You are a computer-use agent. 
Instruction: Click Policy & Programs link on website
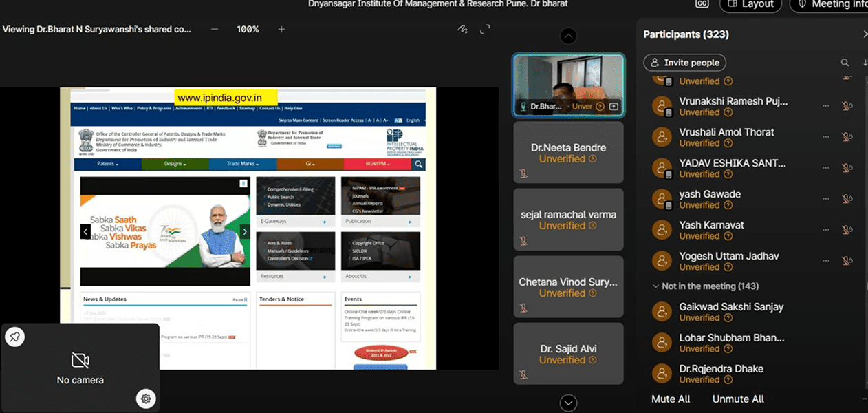(x=153, y=108)
